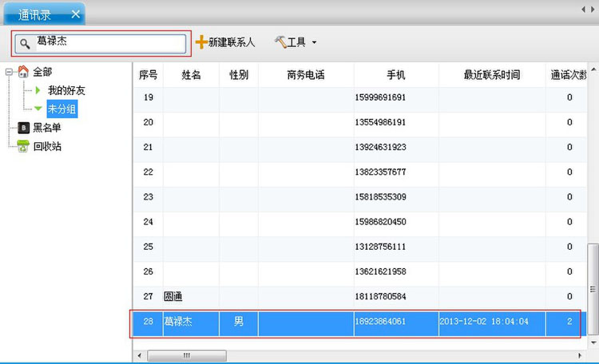Select the 未分组 group
599x364 pixels.
point(62,109)
